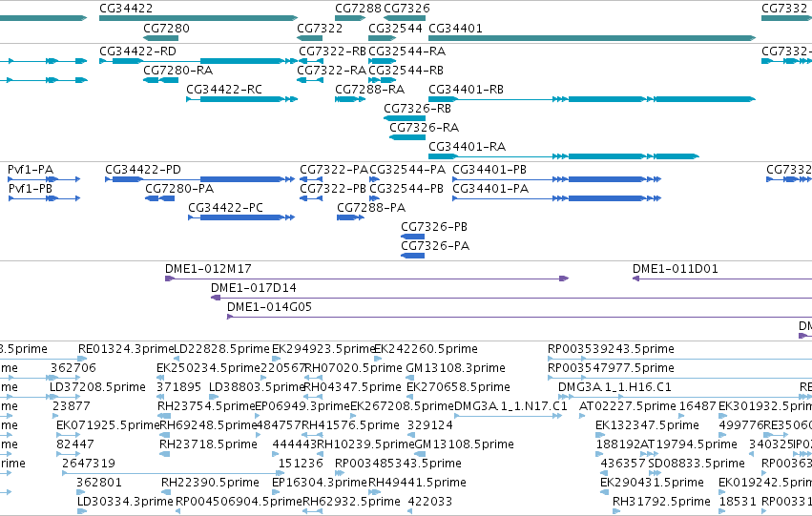812x516 pixels.
Task: Select protein CG34422-PD
Action: coord(143,170)
